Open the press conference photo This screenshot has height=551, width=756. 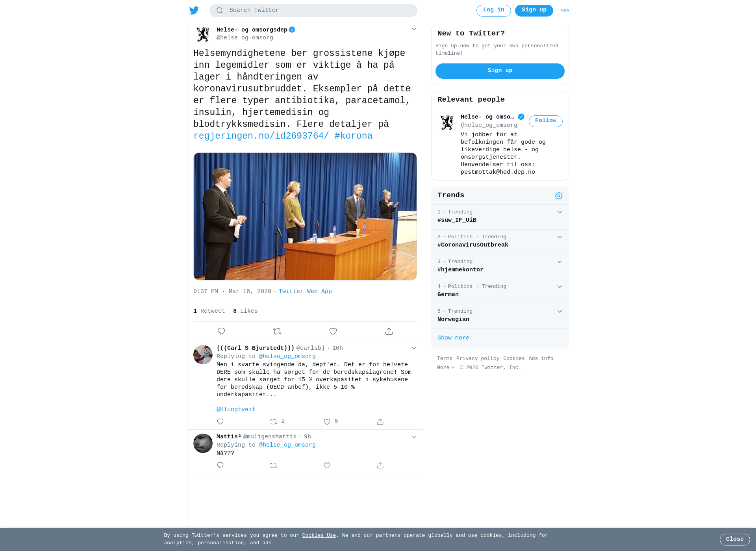click(305, 216)
